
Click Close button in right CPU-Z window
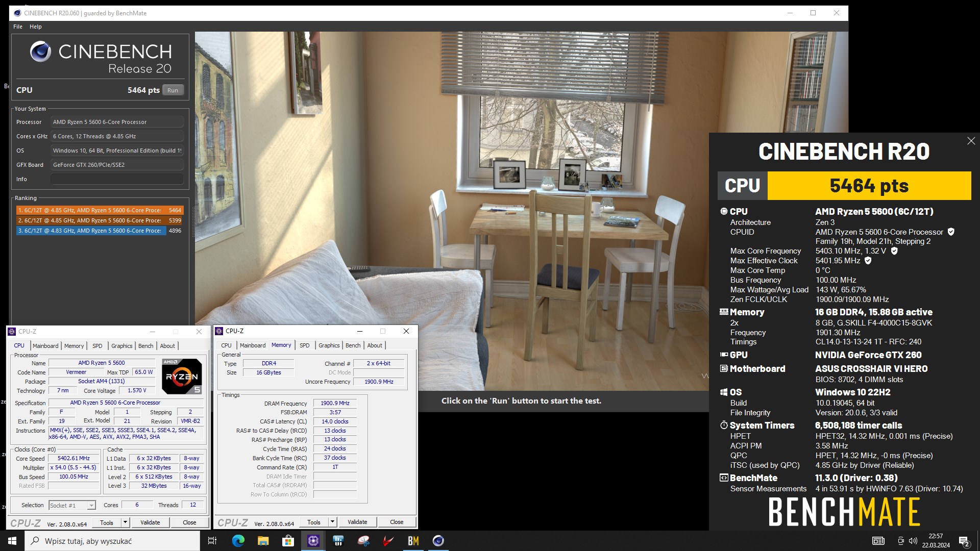click(x=397, y=522)
